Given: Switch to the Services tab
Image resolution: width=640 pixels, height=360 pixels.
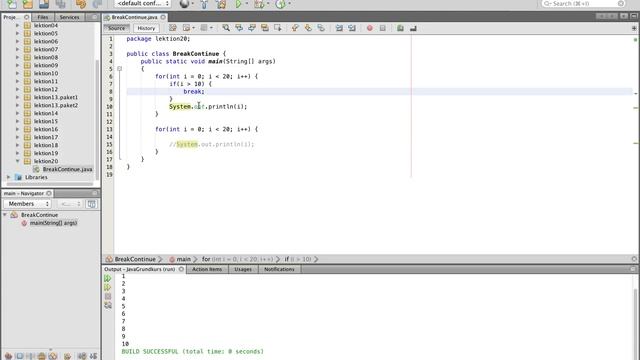Looking at the screenshot, I should tap(69, 17).
